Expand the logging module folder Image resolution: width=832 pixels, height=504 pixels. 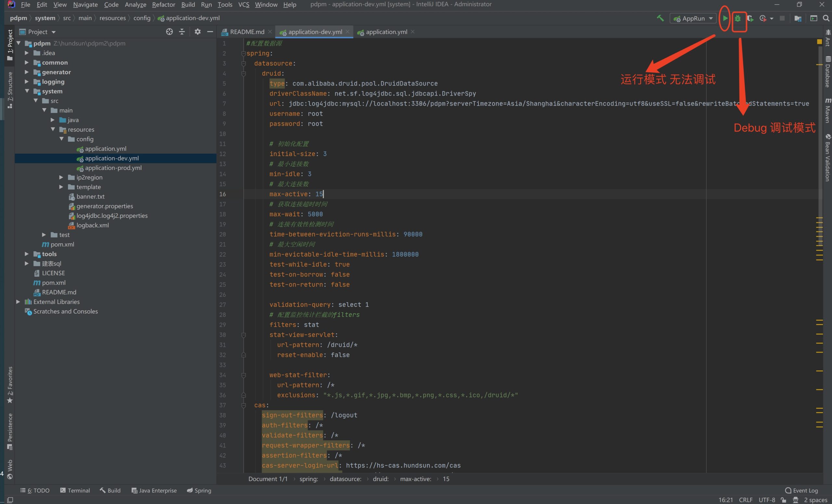(27, 81)
